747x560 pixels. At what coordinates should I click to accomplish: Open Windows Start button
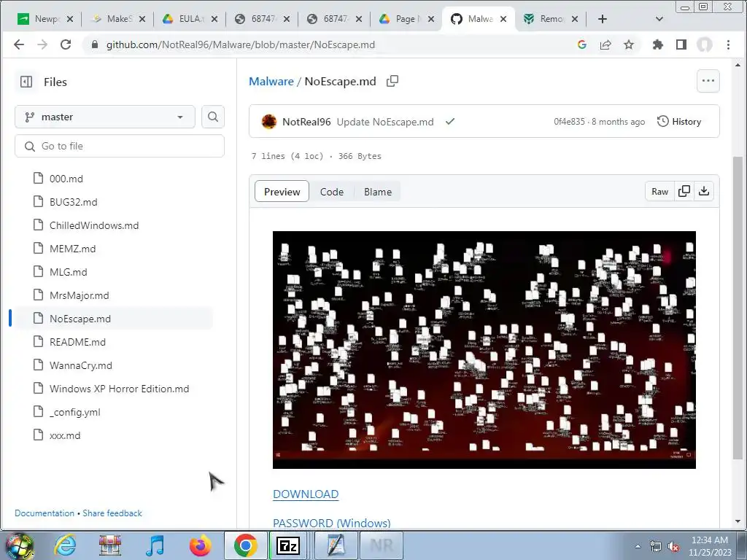(20, 545)
